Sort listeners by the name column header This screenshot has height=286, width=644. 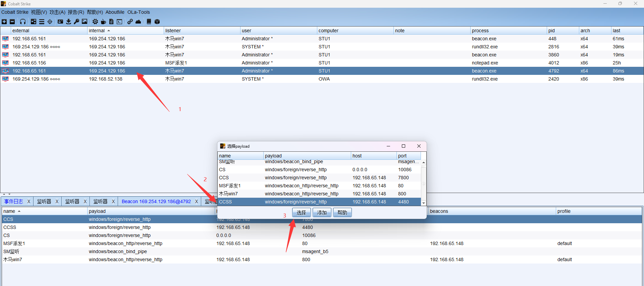click(9, 211)
